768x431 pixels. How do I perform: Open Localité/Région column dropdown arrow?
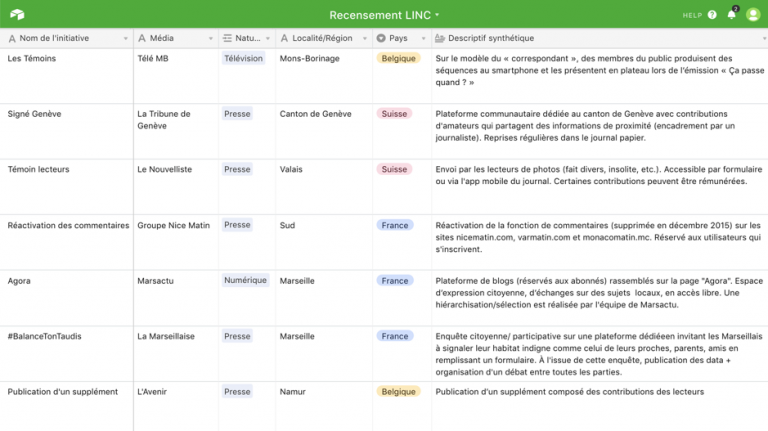click(364, 39)
